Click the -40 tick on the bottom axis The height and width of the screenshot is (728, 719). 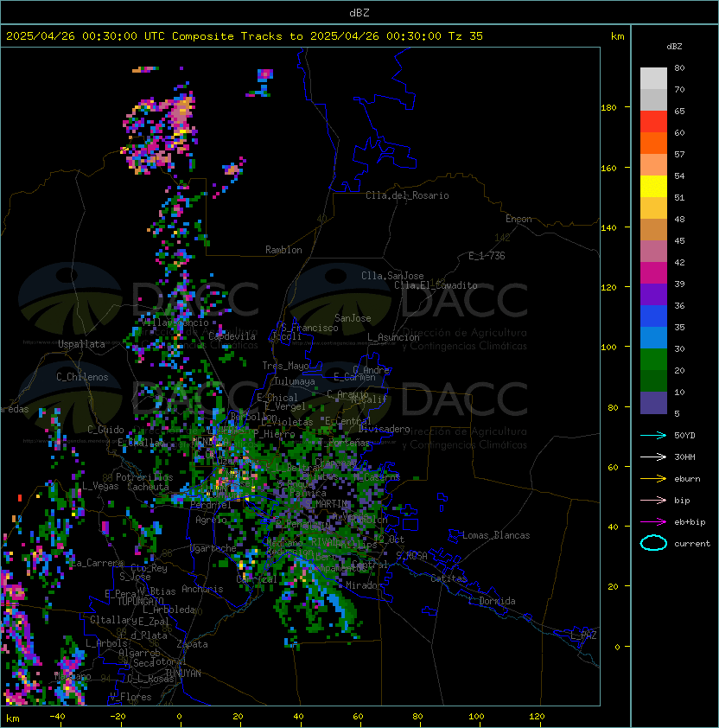[x=57, y=717]
